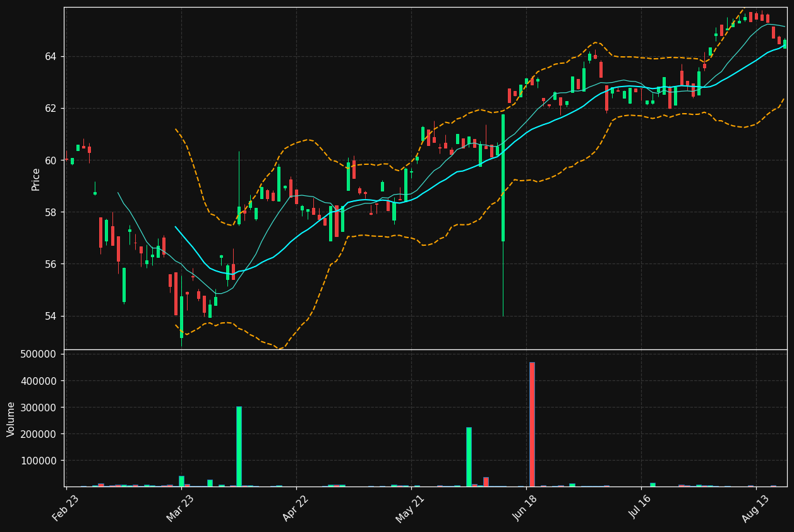This screenshot has height=532, width=794.
Task: Click the 'May 21' date label
Action: [x=411, y=509]
